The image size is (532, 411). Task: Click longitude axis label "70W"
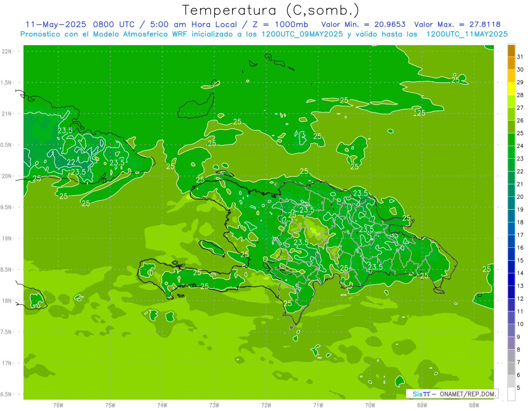point(370,405)
